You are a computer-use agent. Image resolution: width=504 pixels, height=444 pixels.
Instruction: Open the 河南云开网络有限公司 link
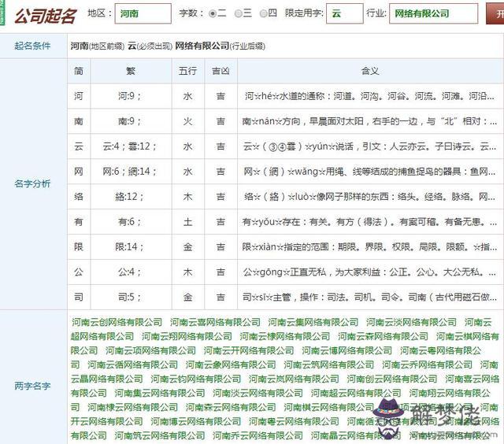pyautogui.click(x=249, y=350)
